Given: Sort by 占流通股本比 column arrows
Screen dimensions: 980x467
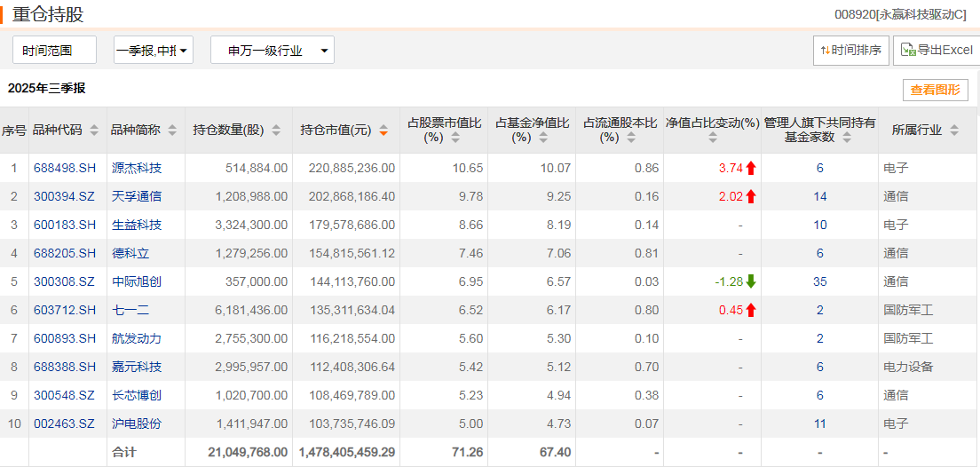Looking at the screenshot, I should click(631, 137).
